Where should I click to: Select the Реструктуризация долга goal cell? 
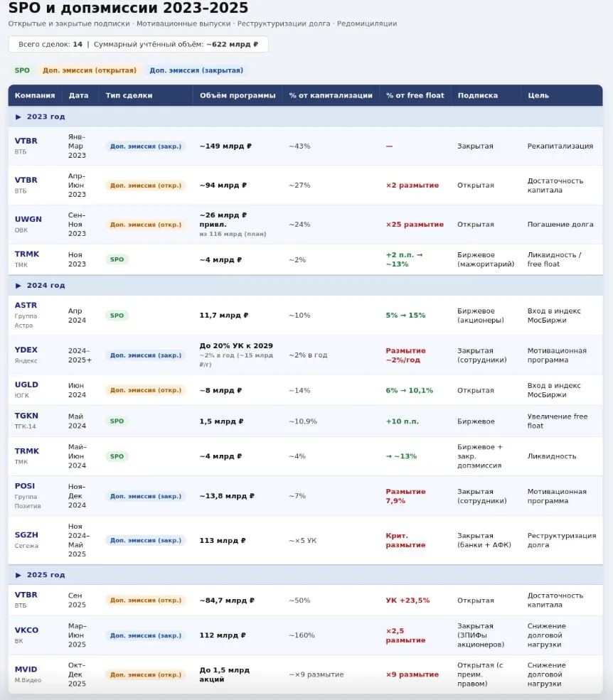click(x=562, y=540)
